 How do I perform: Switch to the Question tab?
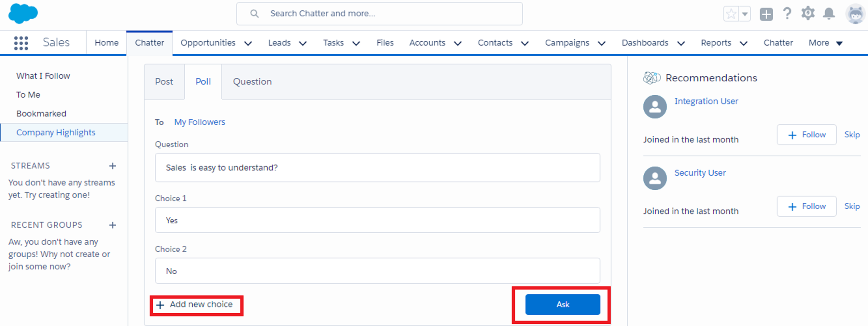coord(252,81)
